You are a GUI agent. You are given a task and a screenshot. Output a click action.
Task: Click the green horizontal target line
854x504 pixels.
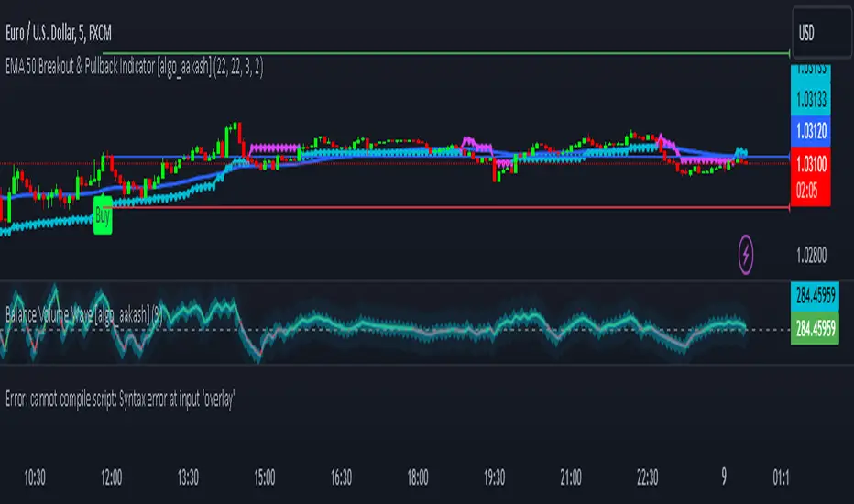pos(446,53)
